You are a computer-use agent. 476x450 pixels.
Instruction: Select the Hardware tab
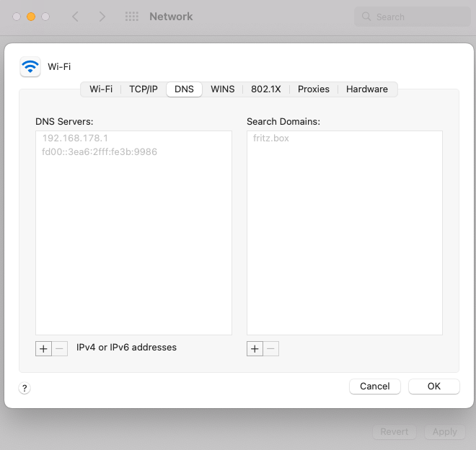coord(366,89)
